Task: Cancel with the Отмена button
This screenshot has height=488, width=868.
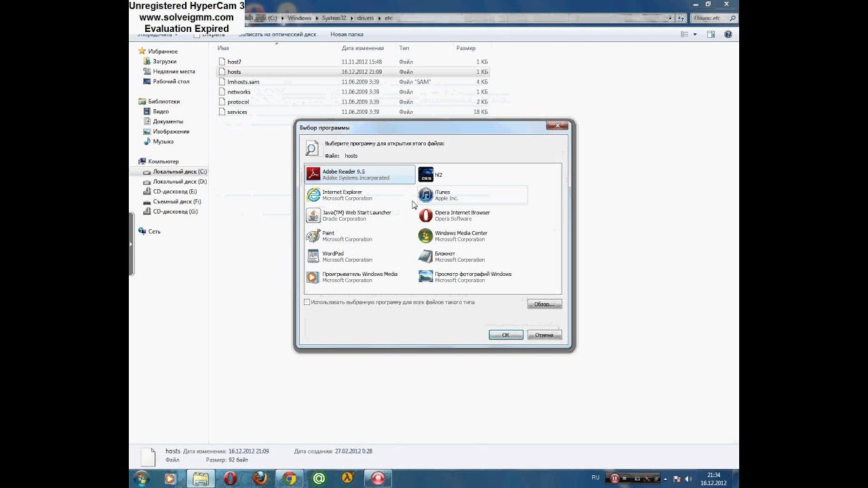Action: (545, 335)
